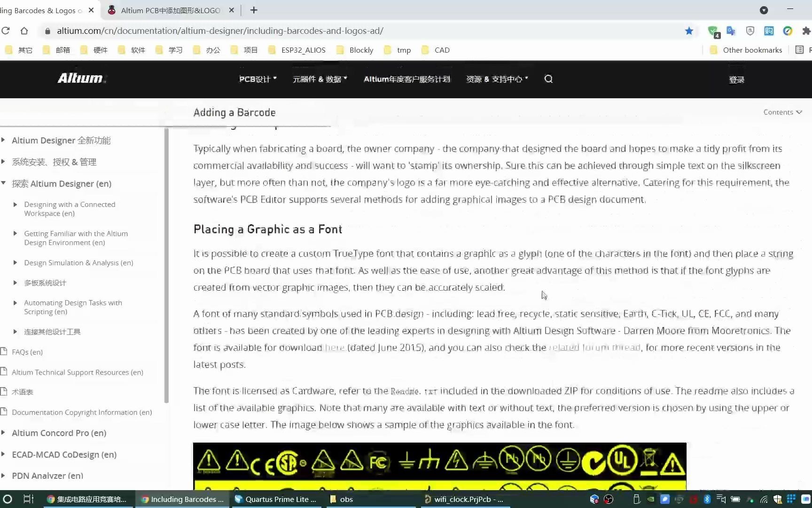Open the blue shopping extension icon

tap(769, 31)
